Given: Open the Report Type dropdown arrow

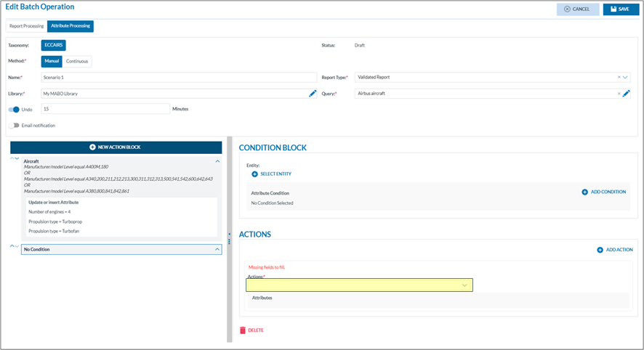Looking at the screenshot, I should [626, 77].
